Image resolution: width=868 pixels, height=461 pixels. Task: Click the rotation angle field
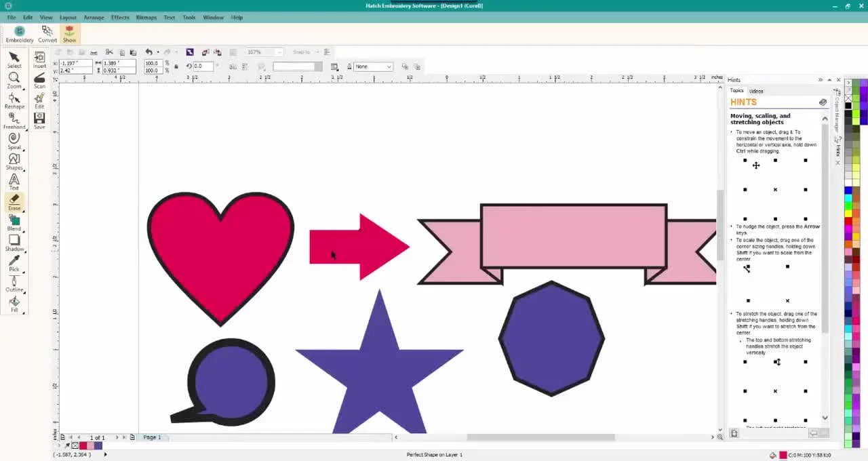point(202,66)
